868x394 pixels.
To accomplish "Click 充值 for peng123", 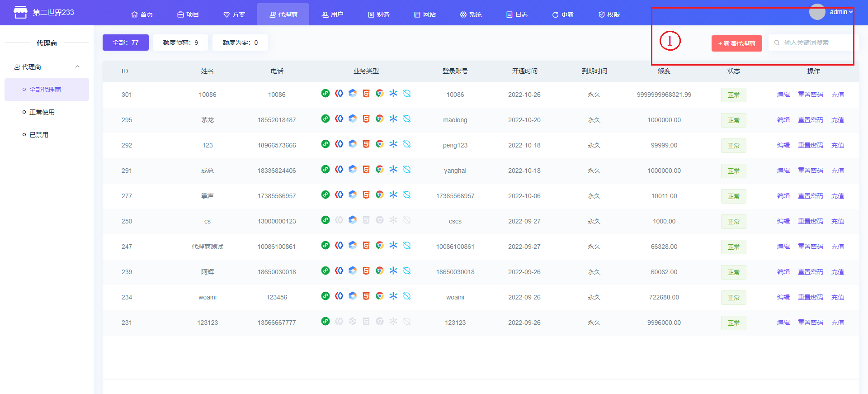I will pyautogui.click(x=838, y=145).
